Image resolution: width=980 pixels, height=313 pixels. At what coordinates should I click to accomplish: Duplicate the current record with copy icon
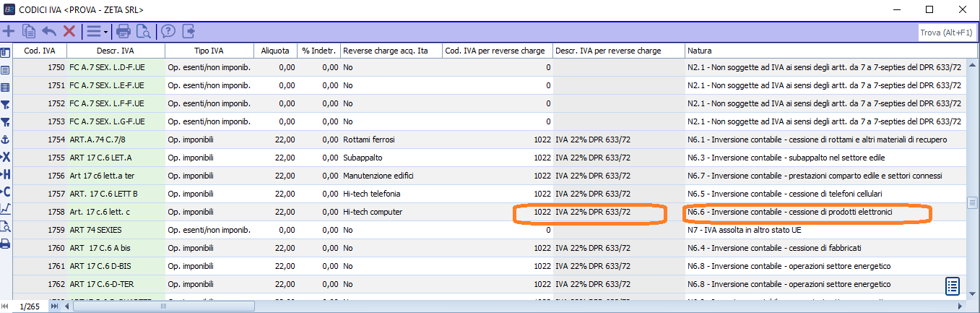tap(29, 31)
